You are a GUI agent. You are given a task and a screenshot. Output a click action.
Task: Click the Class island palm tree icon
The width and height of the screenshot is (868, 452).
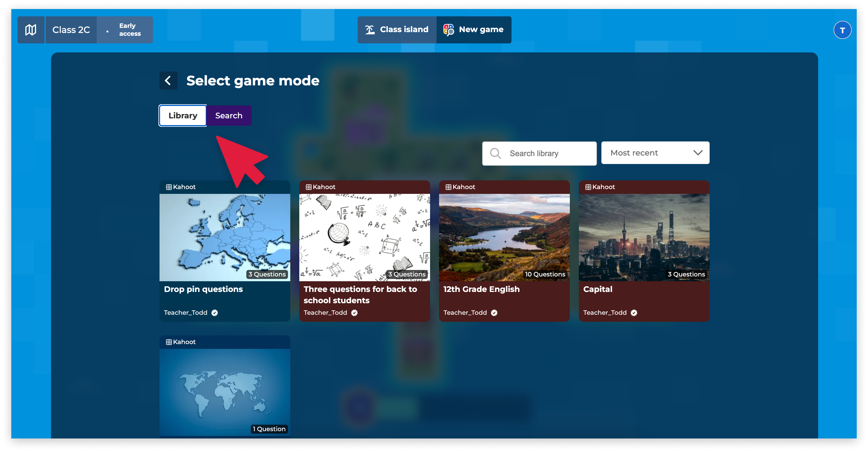point(370,30)
